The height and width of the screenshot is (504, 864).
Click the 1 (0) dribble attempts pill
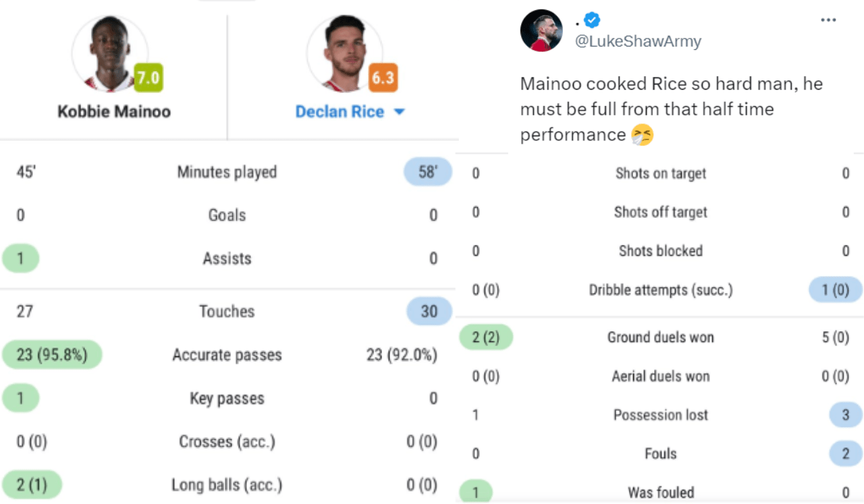836,290
